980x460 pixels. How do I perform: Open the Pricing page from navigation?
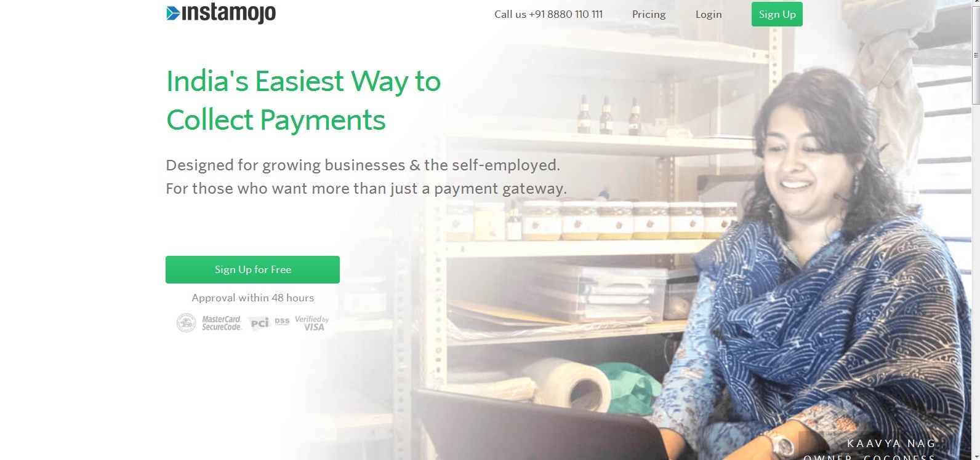click(649, 14)
